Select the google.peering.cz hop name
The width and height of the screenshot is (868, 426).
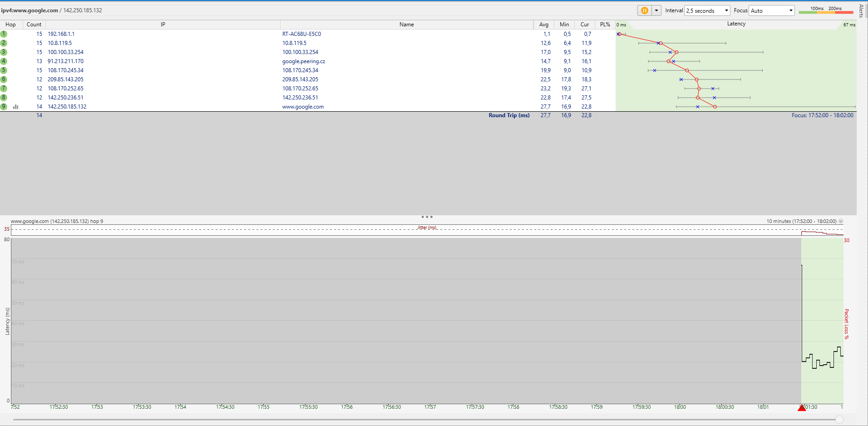303,61
